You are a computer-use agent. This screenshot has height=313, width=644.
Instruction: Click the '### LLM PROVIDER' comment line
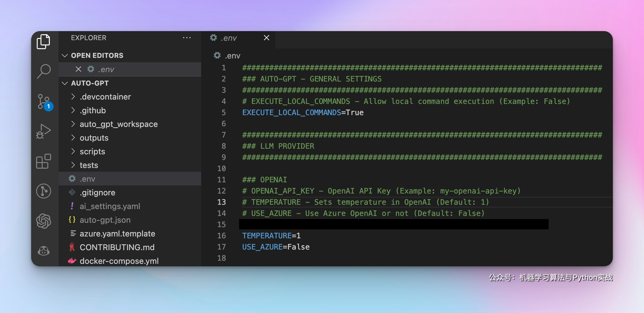click(x=278, y=146)
